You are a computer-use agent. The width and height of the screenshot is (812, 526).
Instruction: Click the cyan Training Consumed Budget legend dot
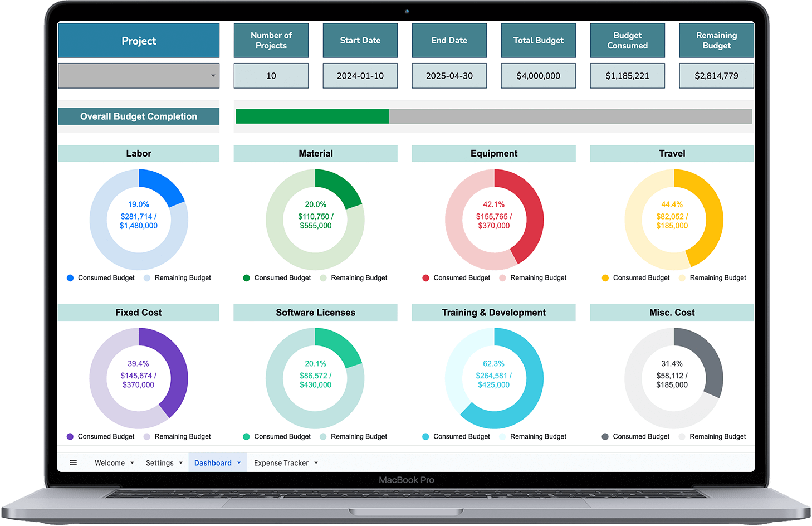click(x=425, y=437)
